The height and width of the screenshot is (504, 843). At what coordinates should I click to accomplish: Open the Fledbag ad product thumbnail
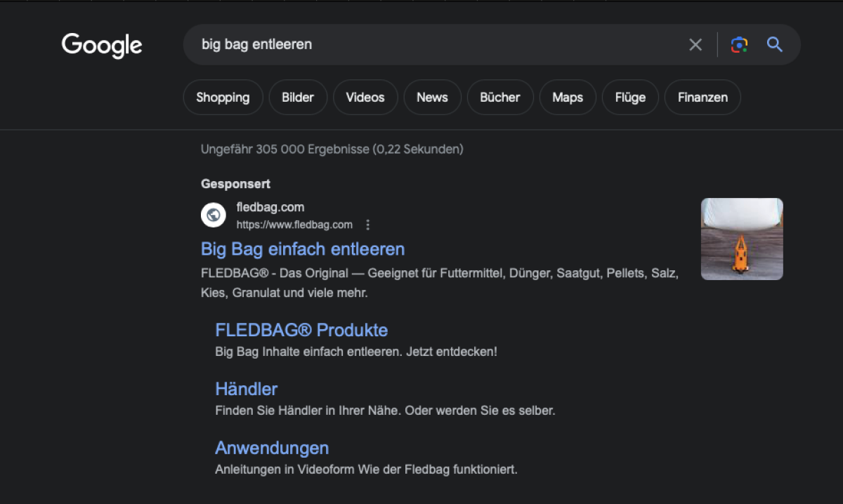(x=742, y=239)
